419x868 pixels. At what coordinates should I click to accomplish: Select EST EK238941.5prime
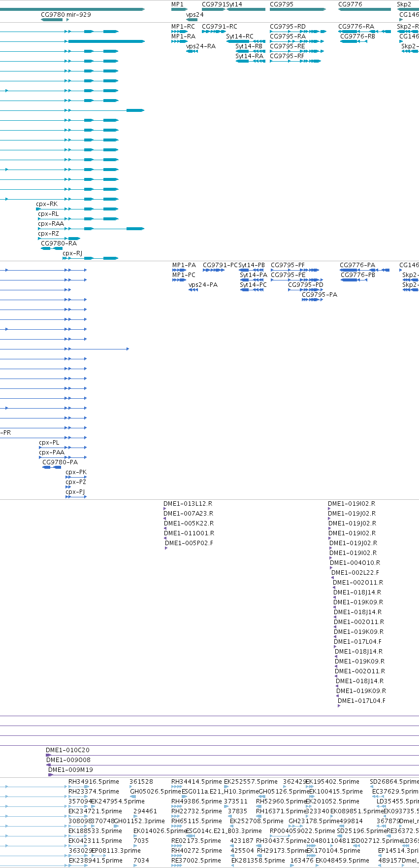tap(96, 861)
